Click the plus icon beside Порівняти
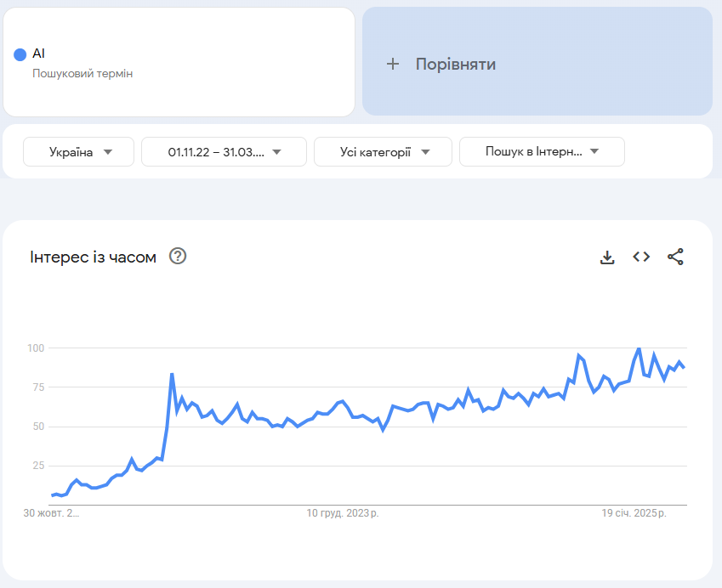Viewport: 722px width, 588px height. tap(392, 64)
